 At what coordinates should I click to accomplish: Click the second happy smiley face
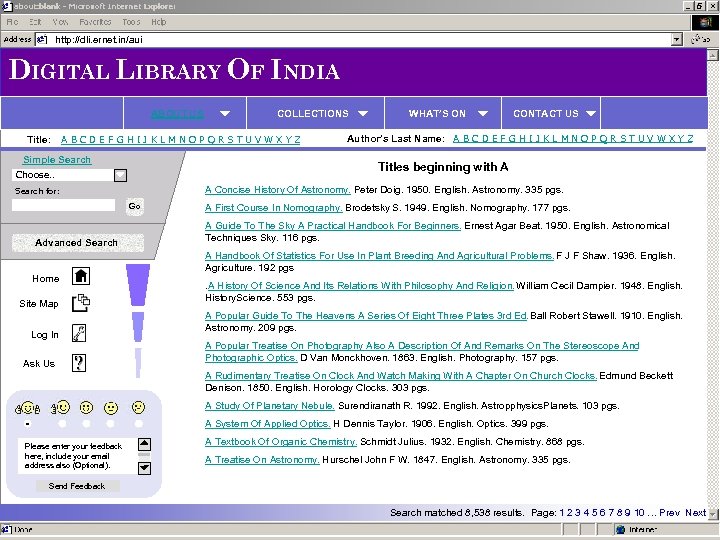[61, 407]
